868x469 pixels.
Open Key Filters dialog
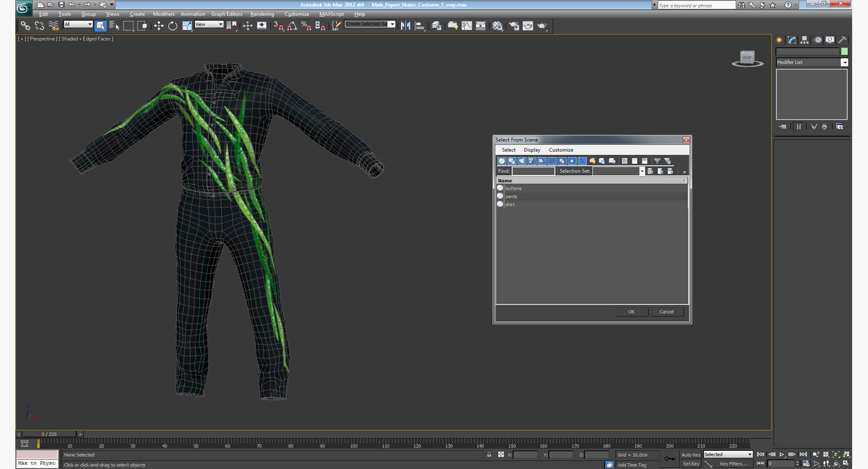click(733, 464)
